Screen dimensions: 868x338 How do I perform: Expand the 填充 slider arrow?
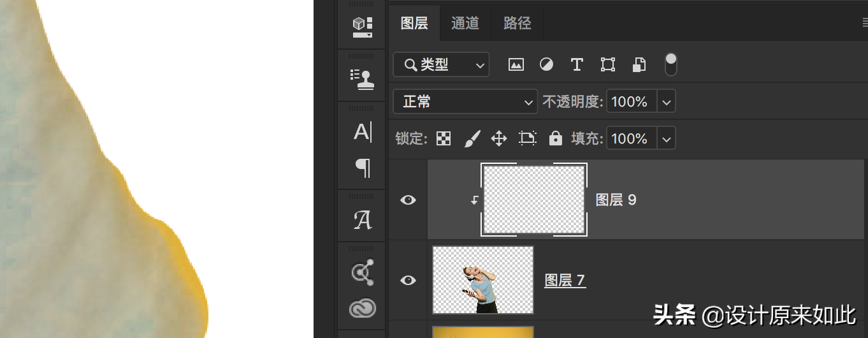667,138
